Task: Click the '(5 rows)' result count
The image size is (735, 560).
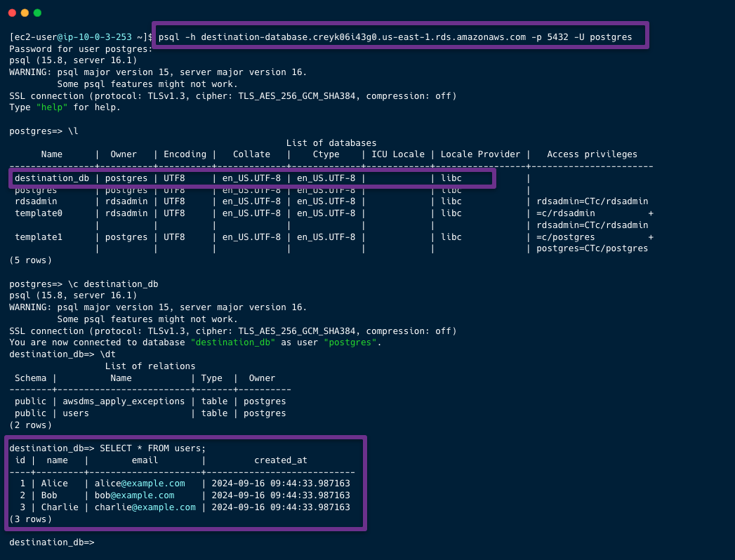Action: [30, 260]
